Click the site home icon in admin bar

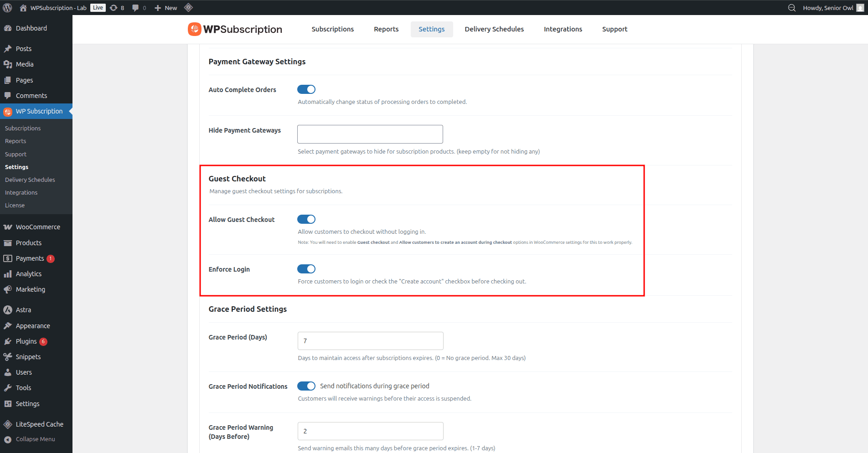pos(23,8)
